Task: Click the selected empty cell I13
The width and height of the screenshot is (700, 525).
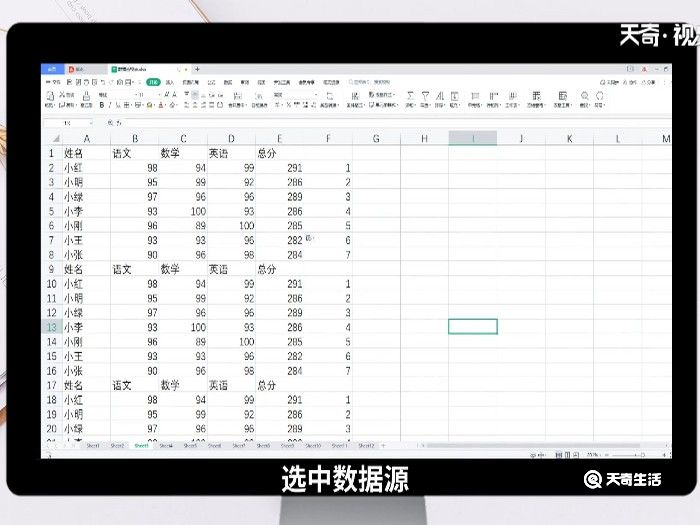Action: (x=473, y=327)
